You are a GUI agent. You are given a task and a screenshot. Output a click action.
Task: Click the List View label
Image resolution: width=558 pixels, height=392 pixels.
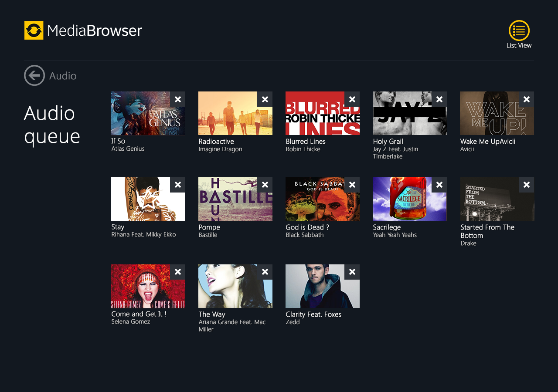(x=519, y=45)
